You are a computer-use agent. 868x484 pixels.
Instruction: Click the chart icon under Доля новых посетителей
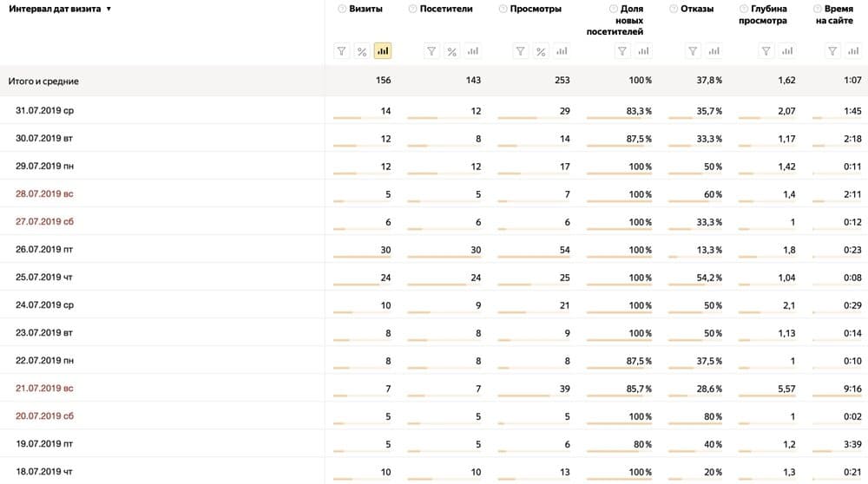coord(643,51)
